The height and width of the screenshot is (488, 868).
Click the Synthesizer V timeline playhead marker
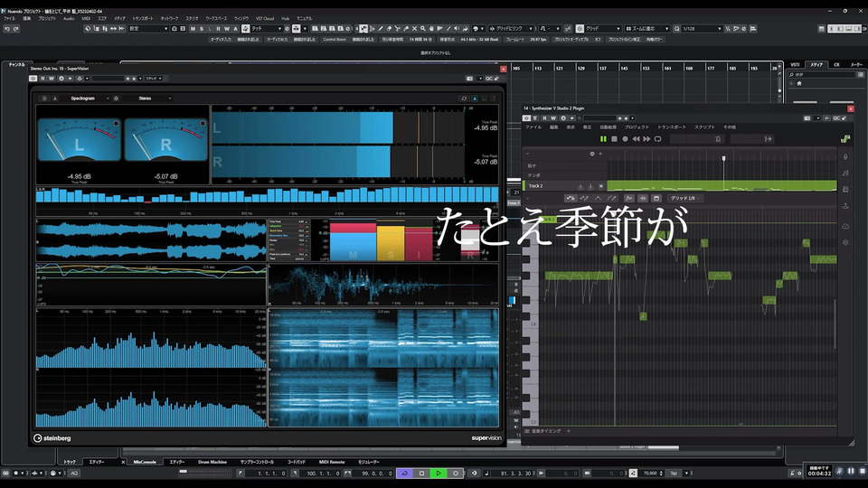click(x=723, y=158)
